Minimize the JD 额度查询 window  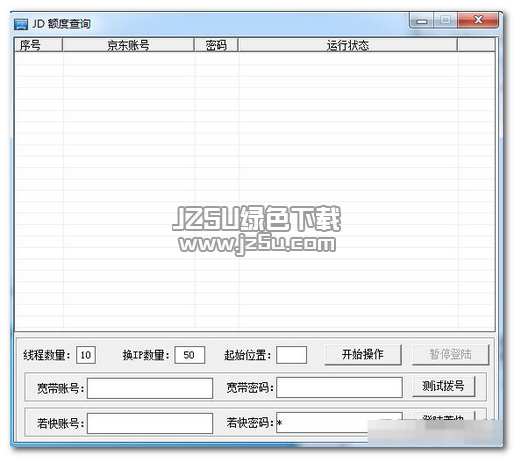point(422,21)
